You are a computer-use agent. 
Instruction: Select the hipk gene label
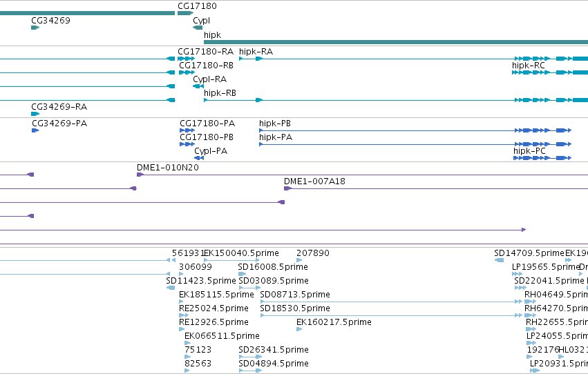(213, 35)
